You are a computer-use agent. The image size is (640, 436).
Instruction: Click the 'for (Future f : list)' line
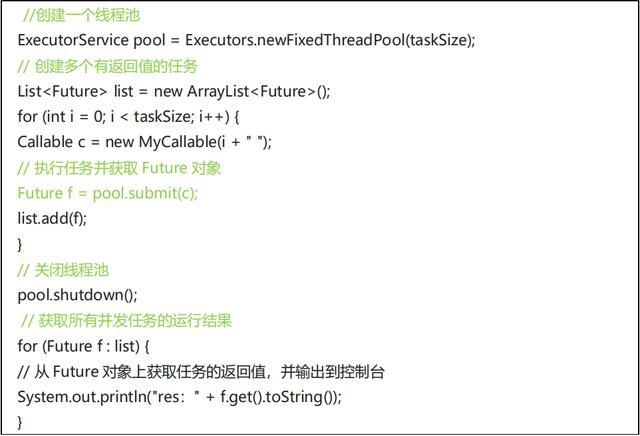pos(83,346)
